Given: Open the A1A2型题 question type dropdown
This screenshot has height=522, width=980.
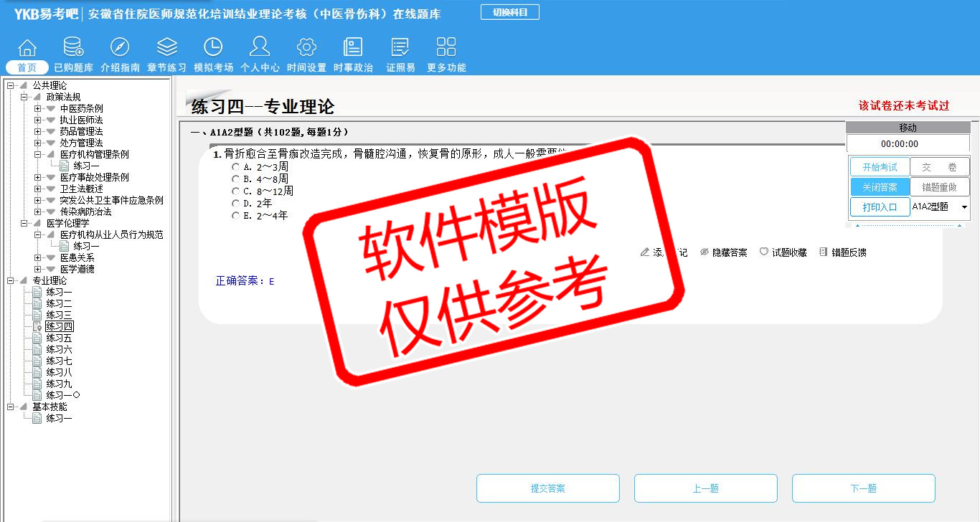Looking at the screenshot, I should 963,207.
